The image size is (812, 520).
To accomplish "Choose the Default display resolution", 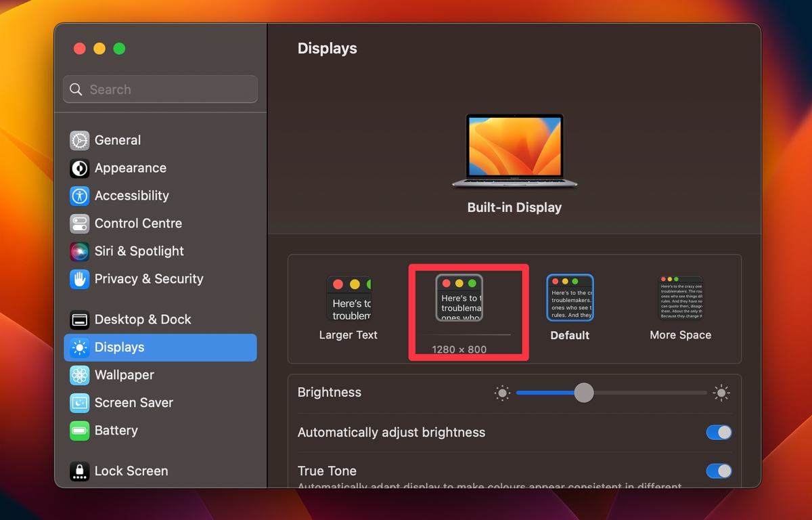I will [570, 298].
